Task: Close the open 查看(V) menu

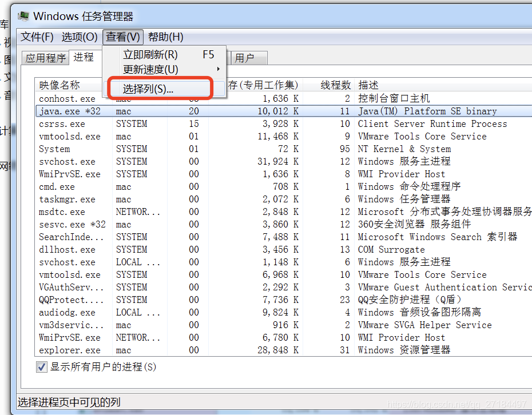Action: click(123, 37)
